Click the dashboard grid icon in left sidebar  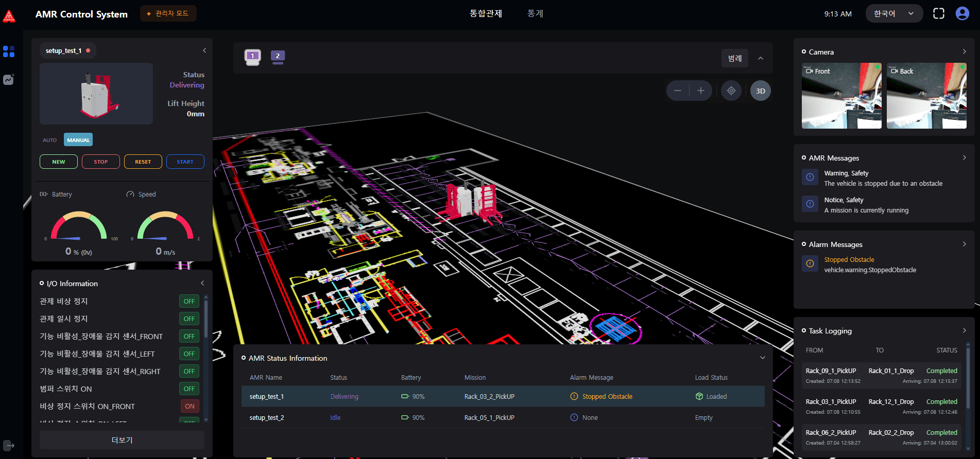9,51
